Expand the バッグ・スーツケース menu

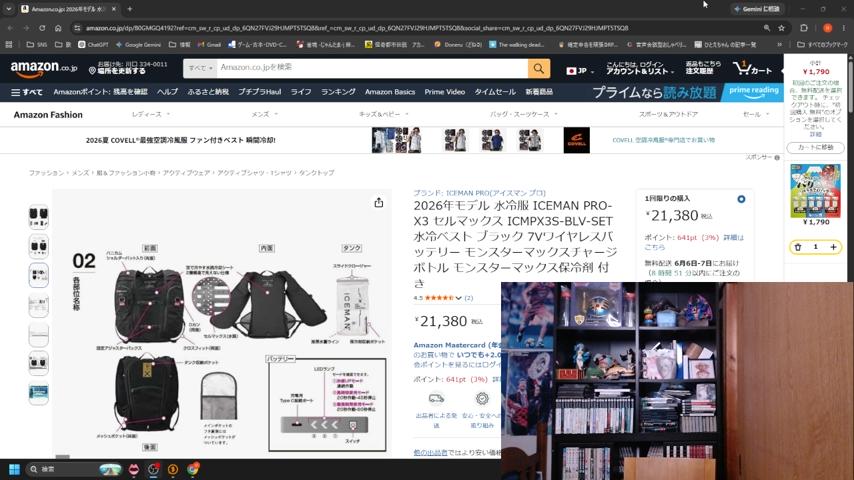(524, 114)
